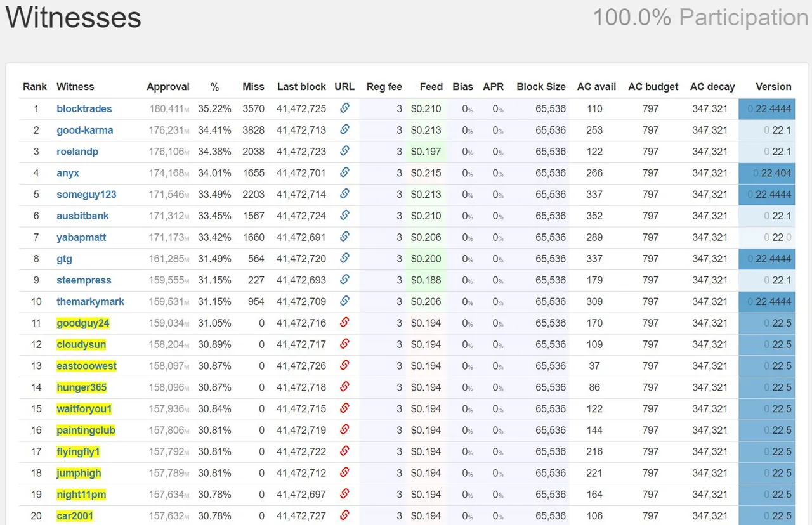812x525 pixels.
Task: Visit the yabapmatt witness link
Action: (81, 237)
